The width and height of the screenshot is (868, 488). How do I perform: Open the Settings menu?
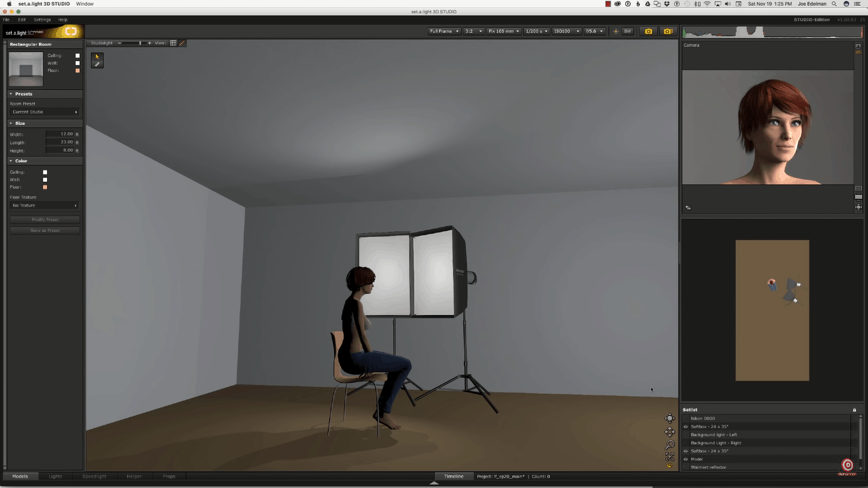point(42,20)
